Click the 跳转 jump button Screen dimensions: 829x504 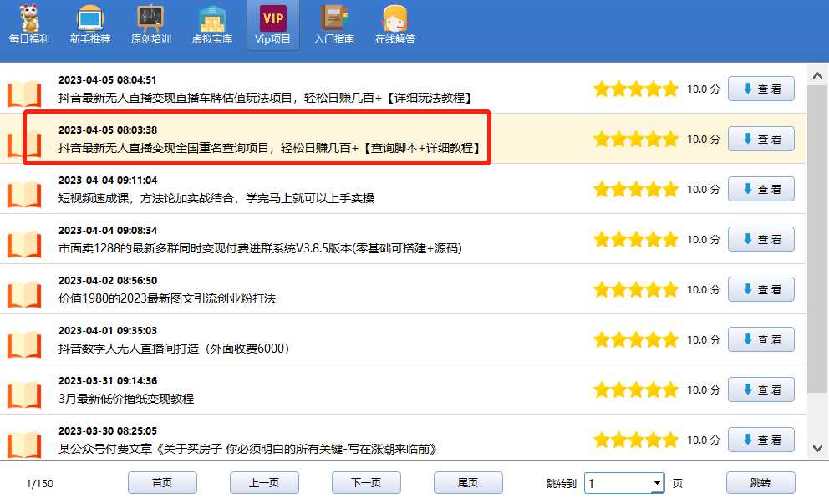[x=760, y=483]
